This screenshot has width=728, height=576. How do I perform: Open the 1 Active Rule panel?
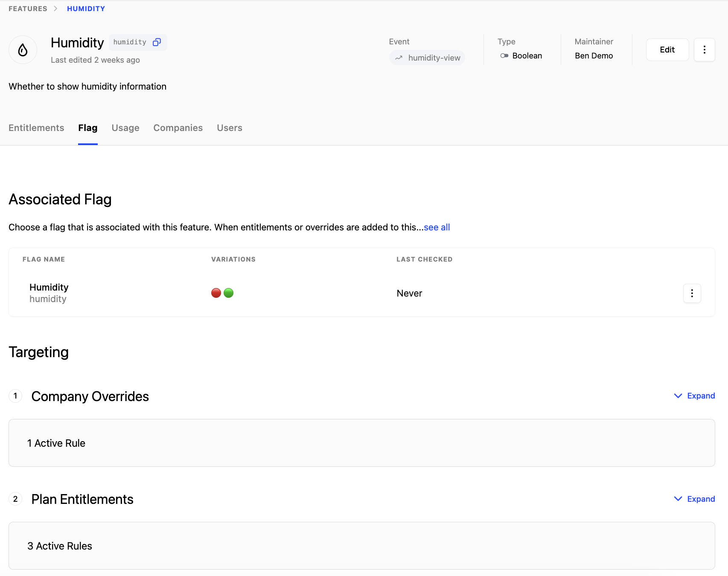pos(361,443)
